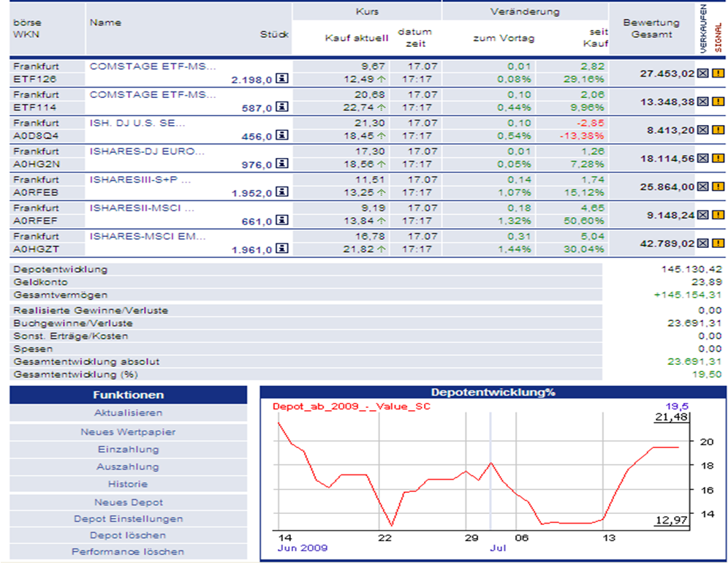Click sell (X) icon for ISHARES-DJ EURO row
Screen dimensions: 728x563
coord(702,158)
